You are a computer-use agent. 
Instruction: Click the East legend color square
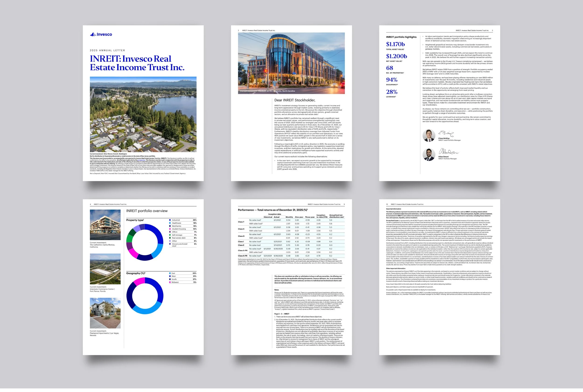click(170, 273)
